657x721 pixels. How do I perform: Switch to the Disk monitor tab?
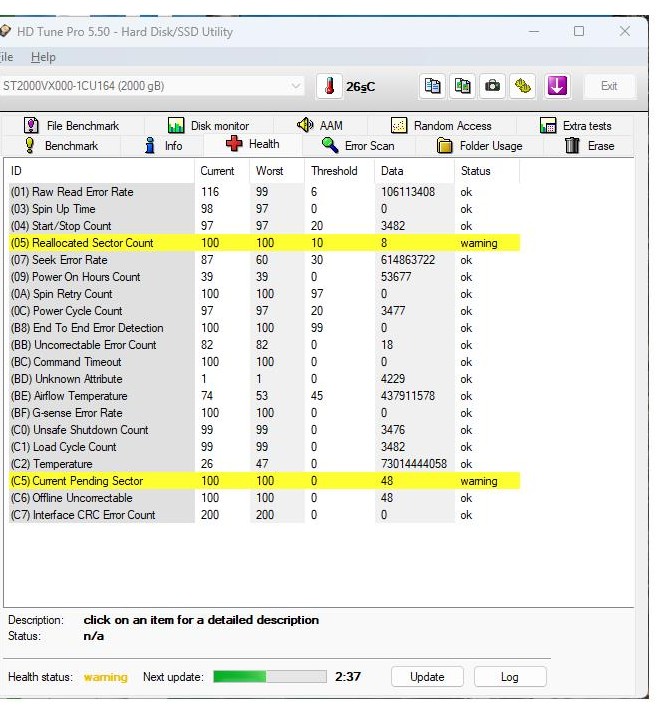tap(208, 126)
